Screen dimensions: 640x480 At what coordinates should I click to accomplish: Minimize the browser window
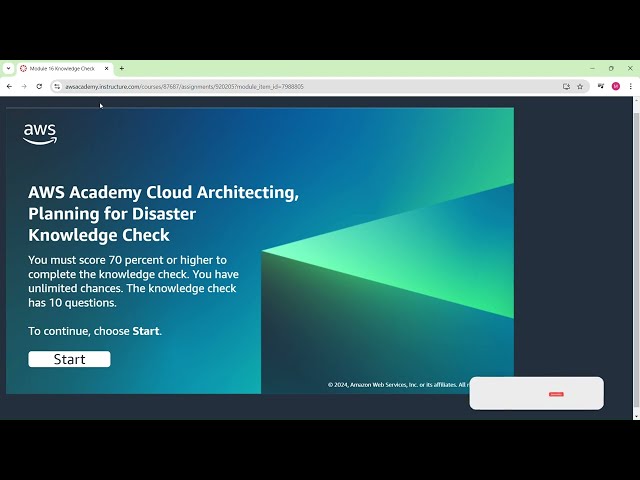point(592,69)
